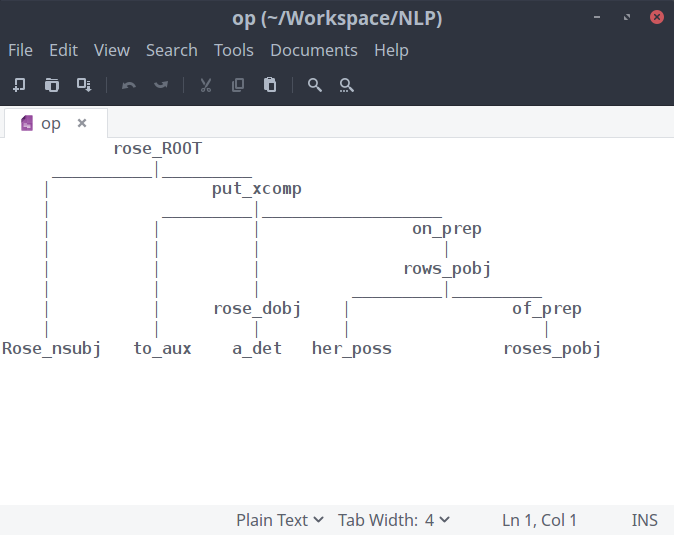
Task: Maximize the editor window
Action: (x=627, y=17)
